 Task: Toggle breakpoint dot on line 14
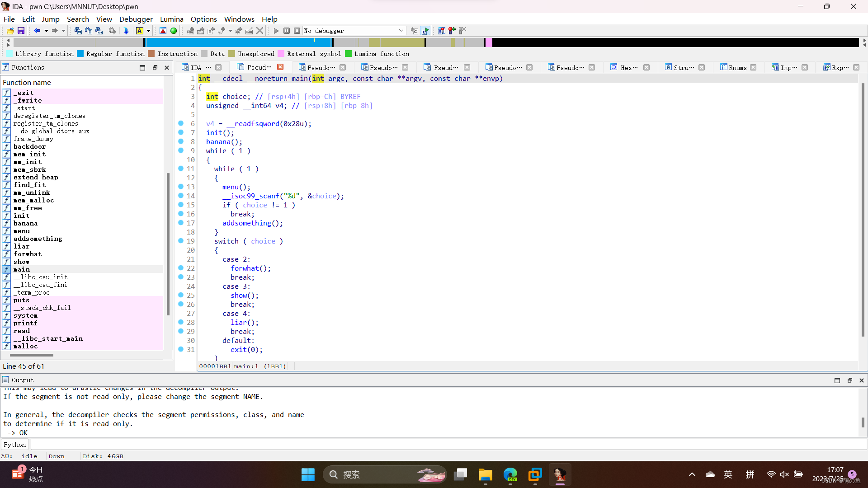click(x=181, y=196)
